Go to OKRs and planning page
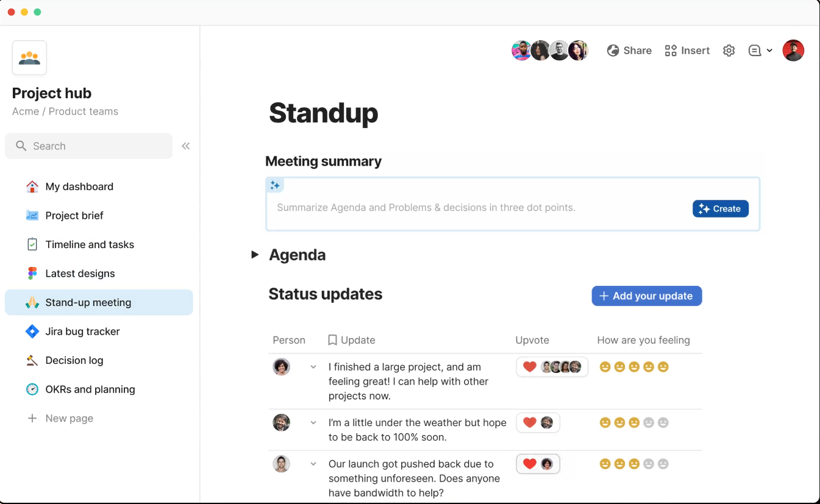Viewport: 820px width, 504px height. click(x=90, y=389)
